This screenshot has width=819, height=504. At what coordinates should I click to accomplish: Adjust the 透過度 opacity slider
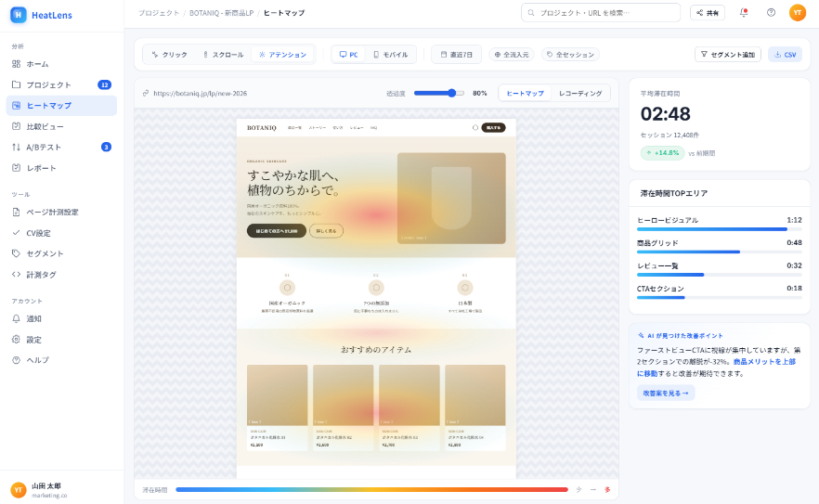pyautogui.click(x=438, y=93)
